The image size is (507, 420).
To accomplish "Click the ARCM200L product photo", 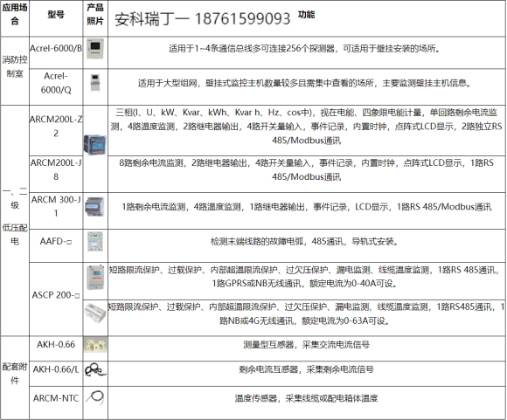I will click(94, 145).
